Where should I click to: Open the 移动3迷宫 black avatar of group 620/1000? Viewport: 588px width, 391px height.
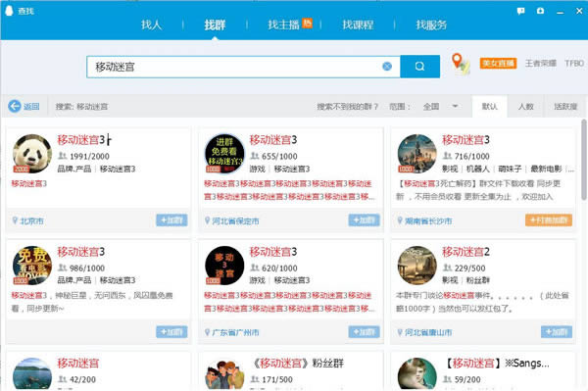[224, 266]
